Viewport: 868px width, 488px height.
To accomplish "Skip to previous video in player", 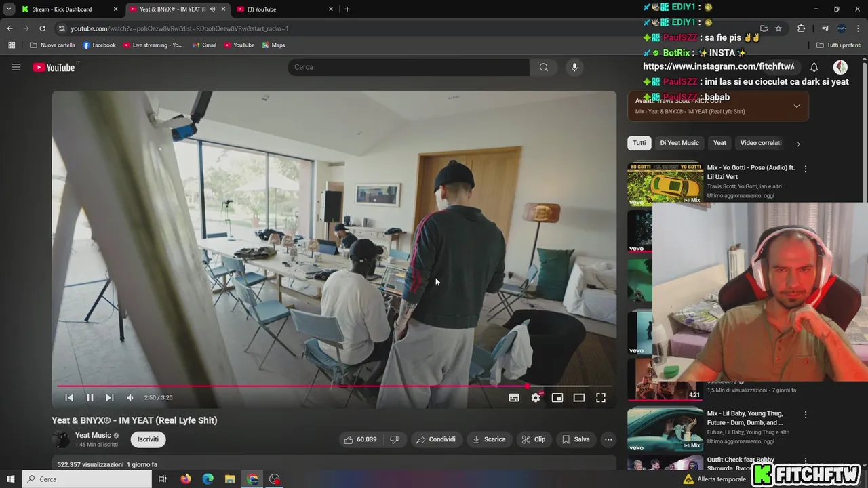I will [69, 398].
